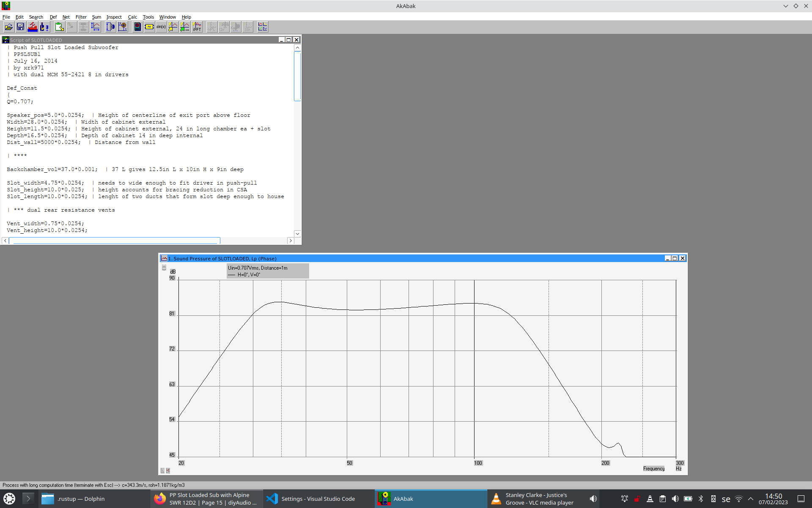Open the Help menu
The image size is (812, 508).
click(187, 17)
